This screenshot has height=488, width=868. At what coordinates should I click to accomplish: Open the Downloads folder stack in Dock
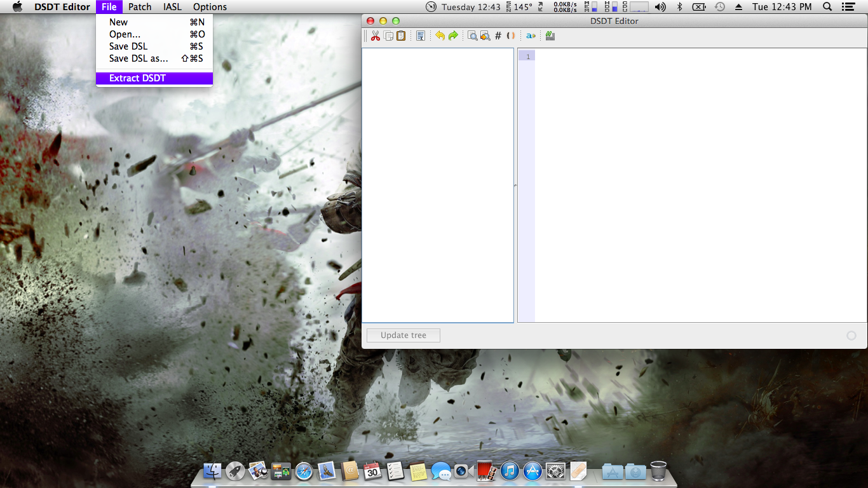click(x=635, y=471)
